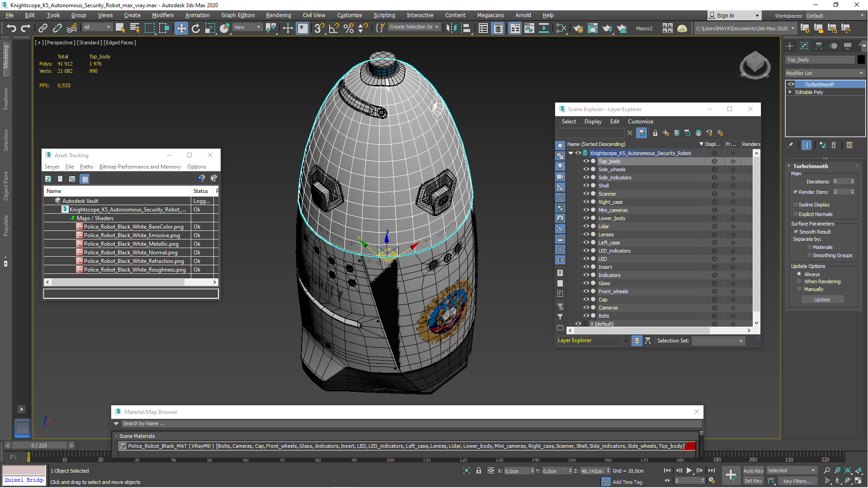The height and width of the screenshot is (488, 868).
Task: Toggle the Angle Snap icon
Action: tap(334, 28)
